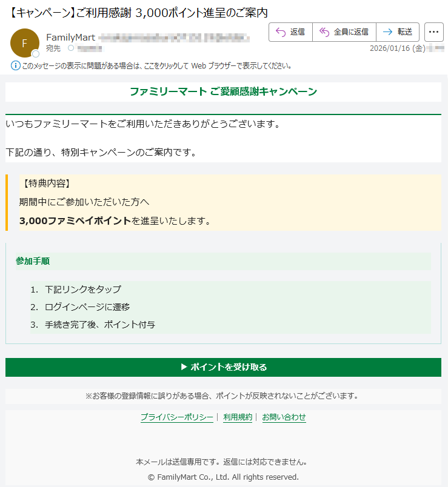Click the sender's round 'F' avatar
Image resolution: width=448 pixels, height=487 pixels.
[x=24, y=42]
